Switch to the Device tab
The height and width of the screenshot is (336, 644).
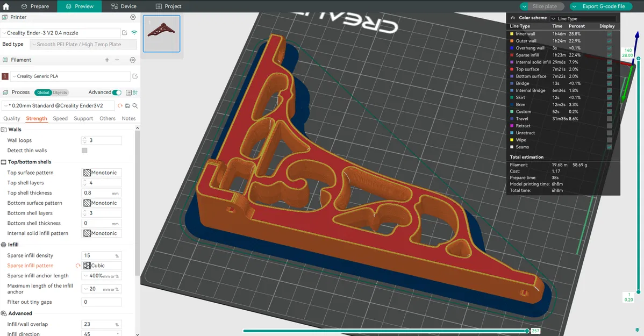click(124, 6)
